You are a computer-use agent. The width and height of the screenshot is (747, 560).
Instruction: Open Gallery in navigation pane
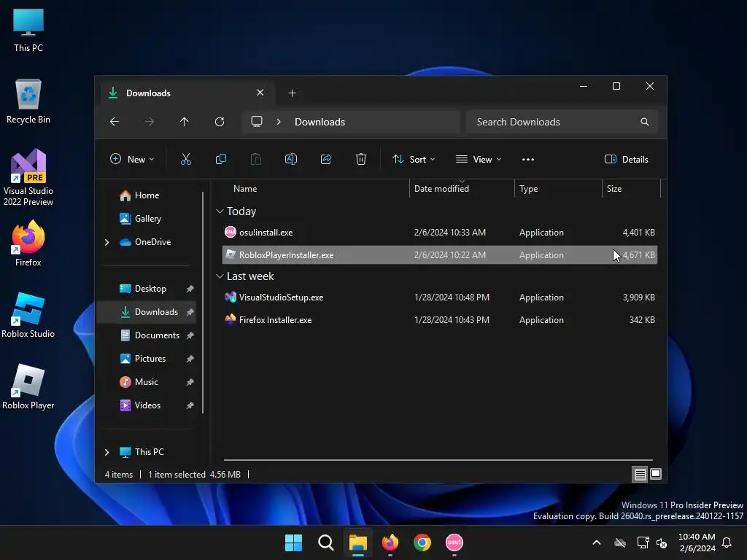[x=147, y=219]
